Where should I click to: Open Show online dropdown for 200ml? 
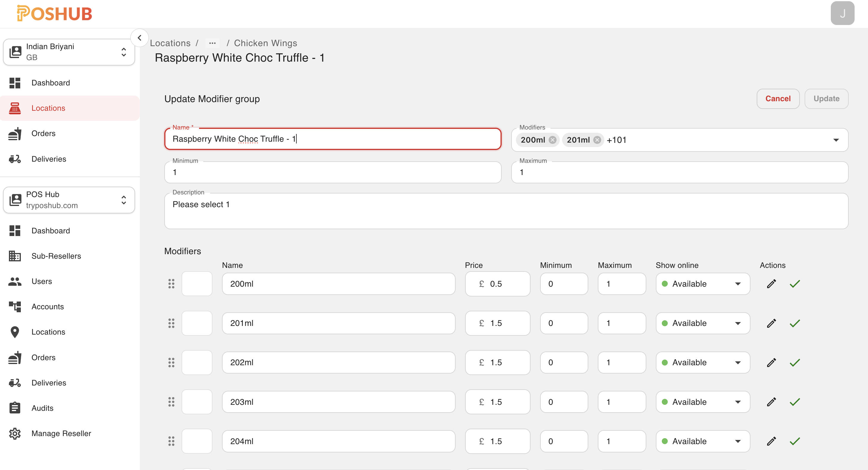pos(703,284)
